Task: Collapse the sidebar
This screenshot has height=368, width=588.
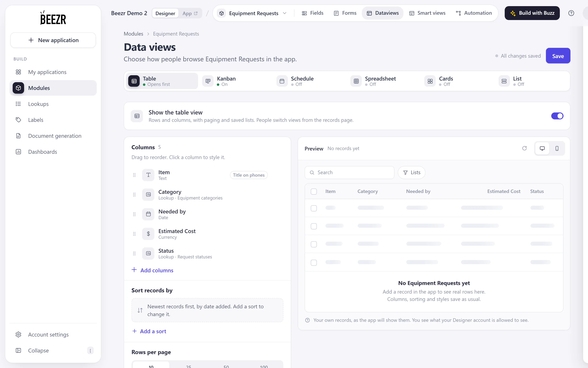Action: (x=53, y=350)
